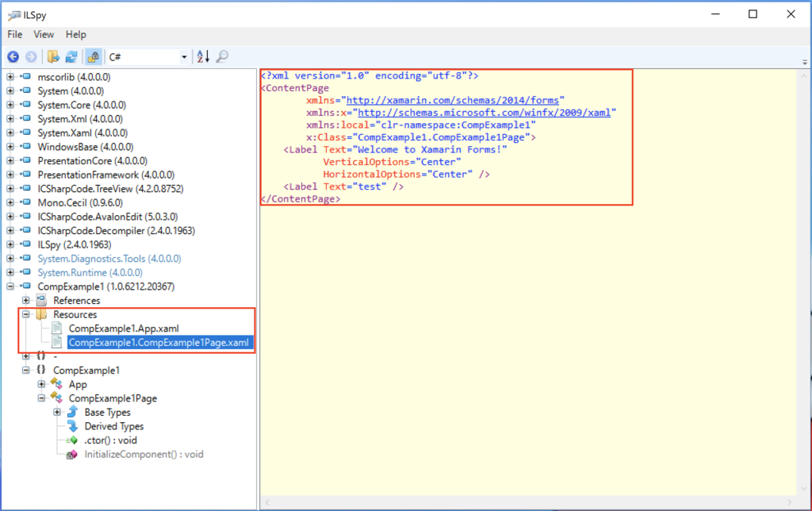Expand the App class node

(41, 384)
